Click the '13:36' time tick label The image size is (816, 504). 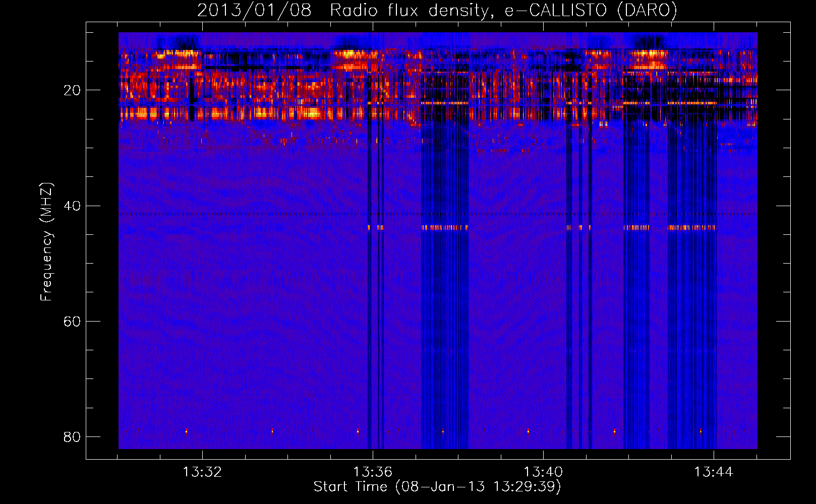coord(373,472)
